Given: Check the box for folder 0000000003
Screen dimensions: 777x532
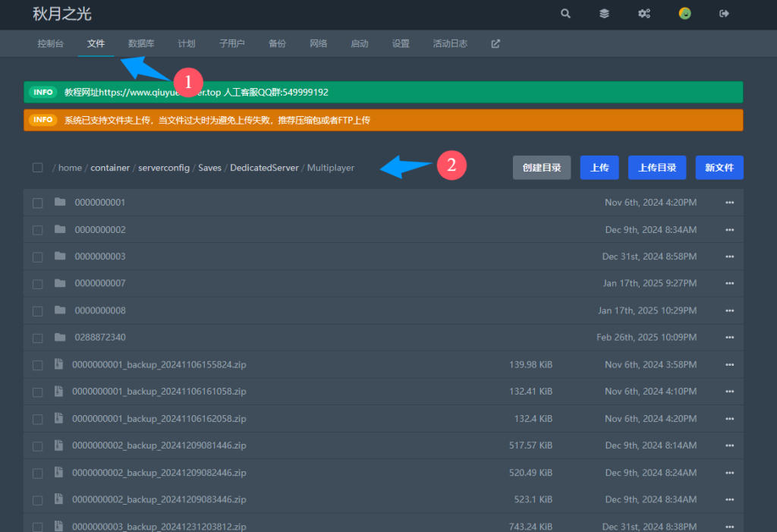Looking at the screenshot, I should (37, 257).
